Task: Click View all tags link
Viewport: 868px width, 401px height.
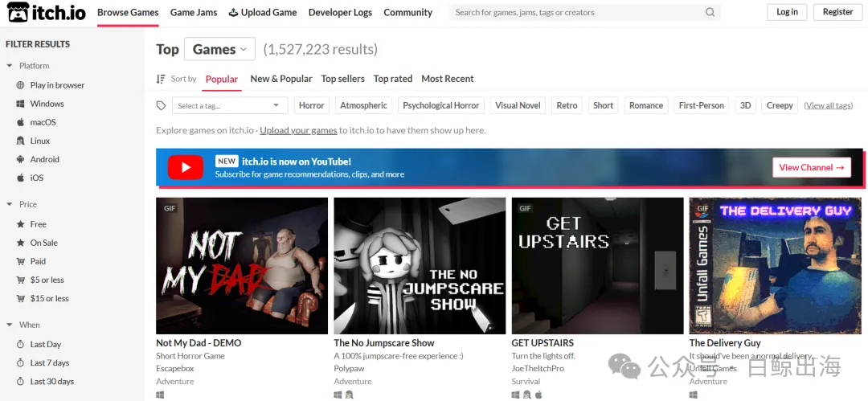Action: click(x=828, y=105)
